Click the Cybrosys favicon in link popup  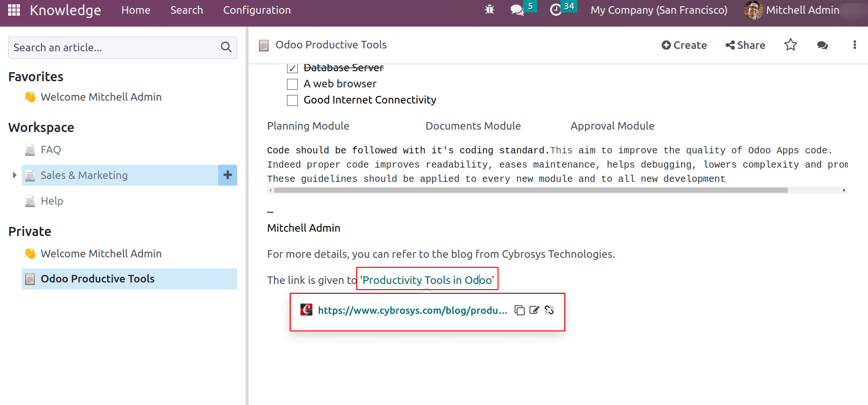[x=306, y=310]
